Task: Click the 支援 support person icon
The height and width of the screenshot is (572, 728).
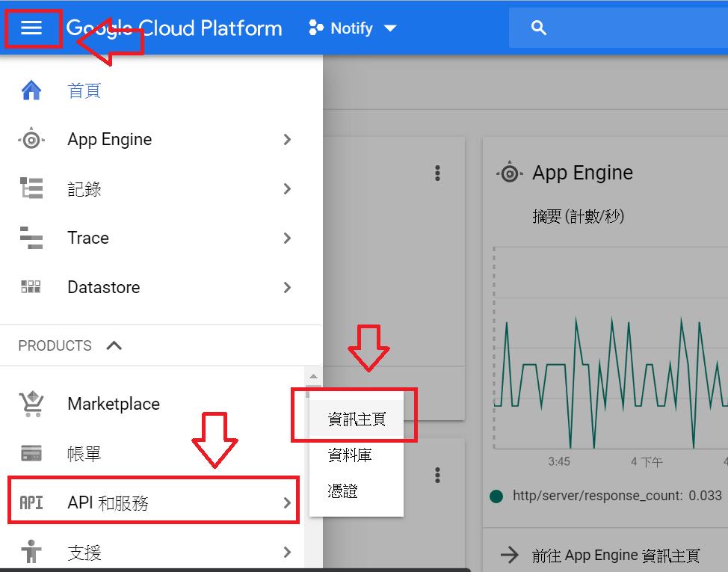Action: tap(31, 552)
